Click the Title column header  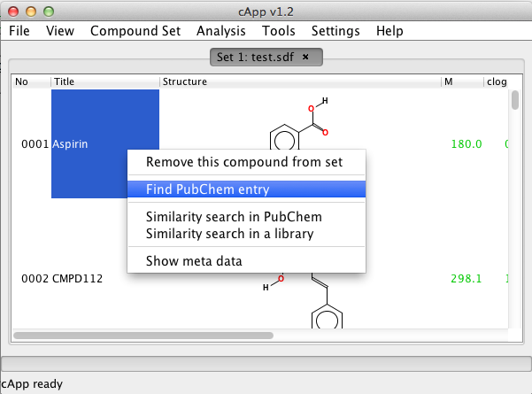pyautogui.click(x=105, y=81)
